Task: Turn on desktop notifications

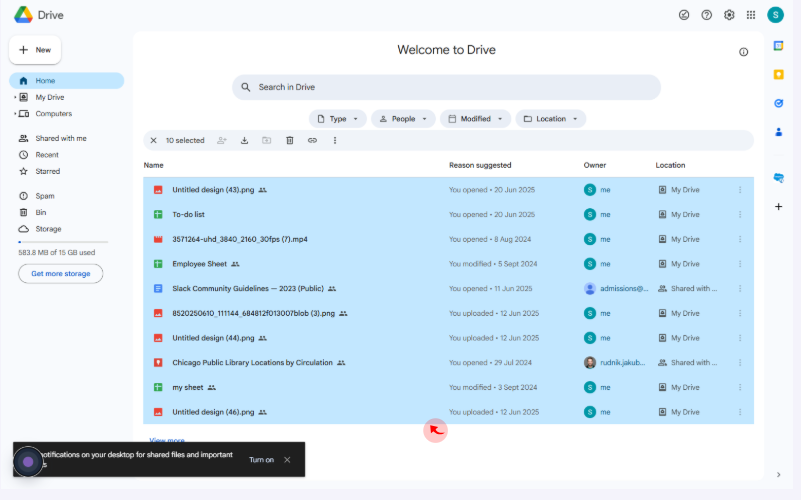Action: [x=262, y=460]
